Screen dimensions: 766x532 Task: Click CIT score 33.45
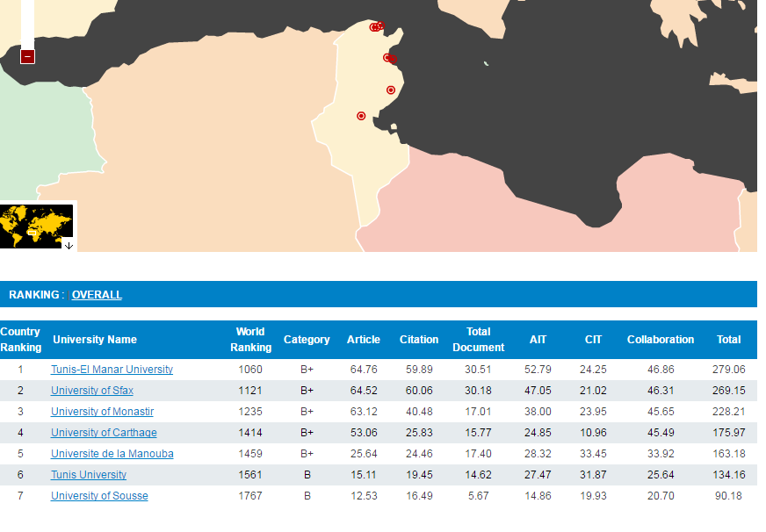(x=593, y=453)
